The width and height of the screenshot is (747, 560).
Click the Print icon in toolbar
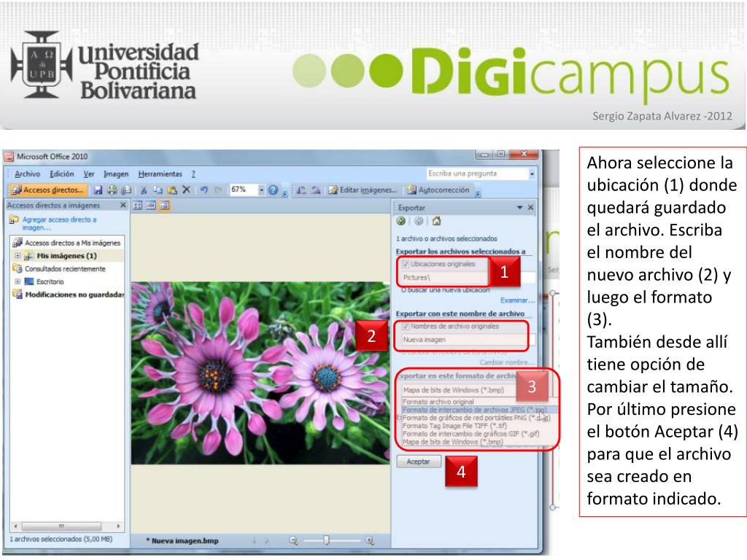pyautogui.click(x=112, y=190)
